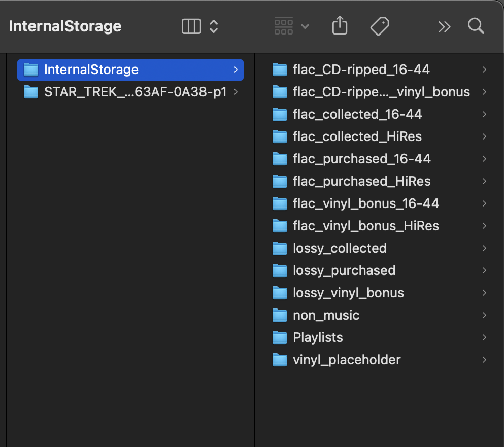Click the folder icon beside Playlists

(280, 337)
